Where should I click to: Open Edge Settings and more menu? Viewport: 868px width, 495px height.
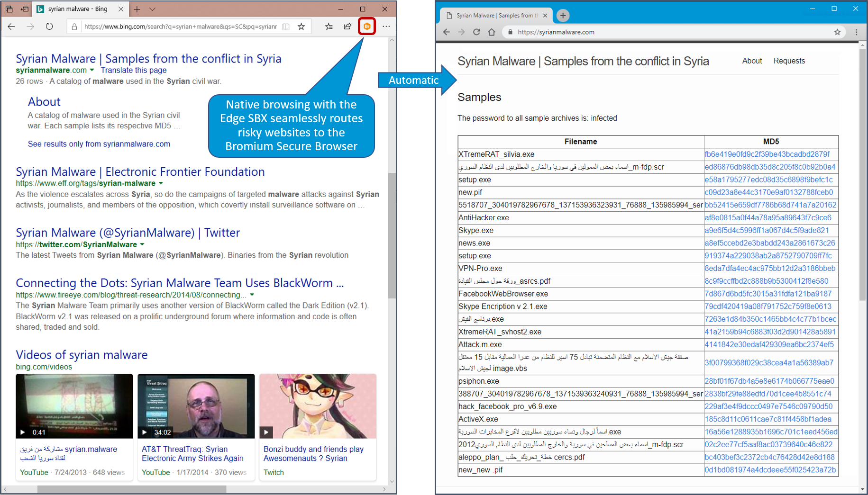click(386, 27)
